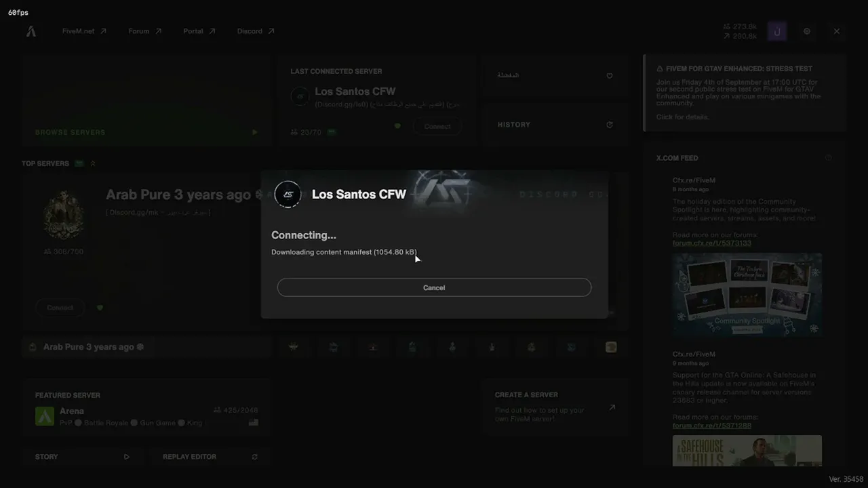This screenshot has height=488, width=868.
Task: Click the Los Santos CFW icon under Last Connected Server
Action: (300, 97)
